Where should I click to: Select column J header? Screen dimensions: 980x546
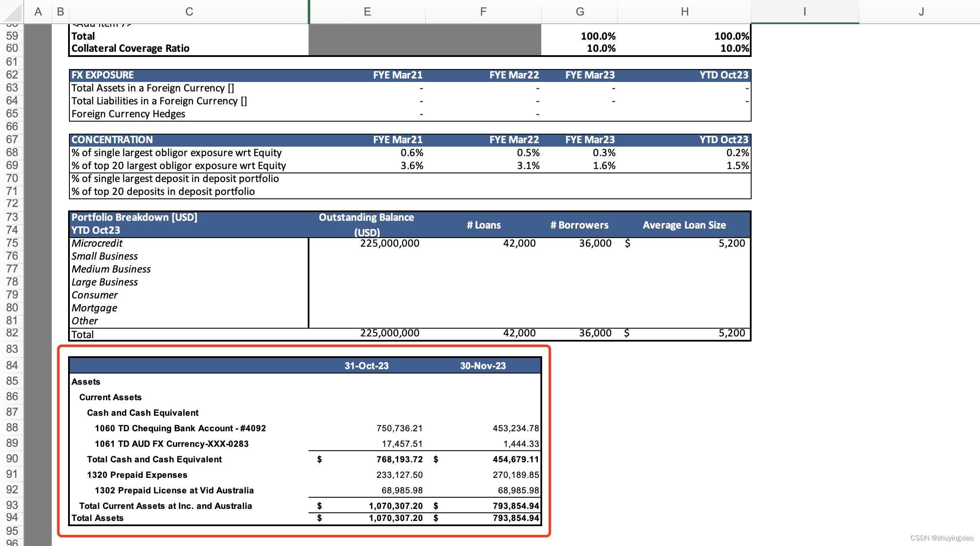pos(921,12)
